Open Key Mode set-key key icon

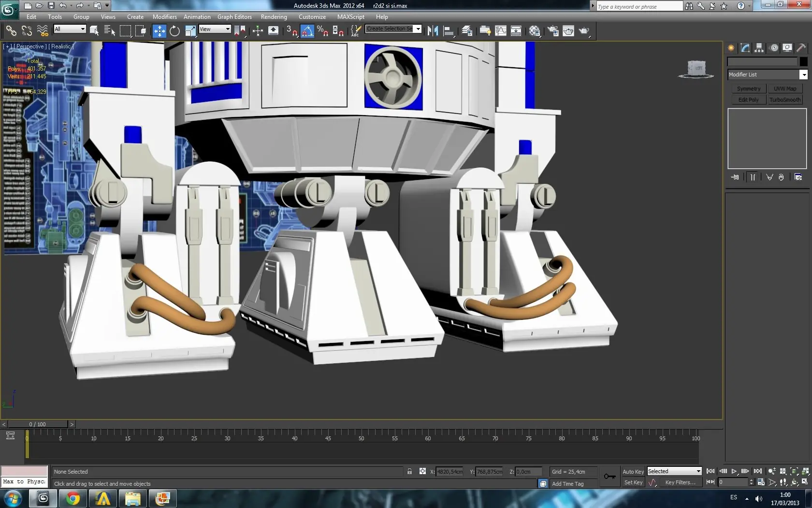(609, 477)
